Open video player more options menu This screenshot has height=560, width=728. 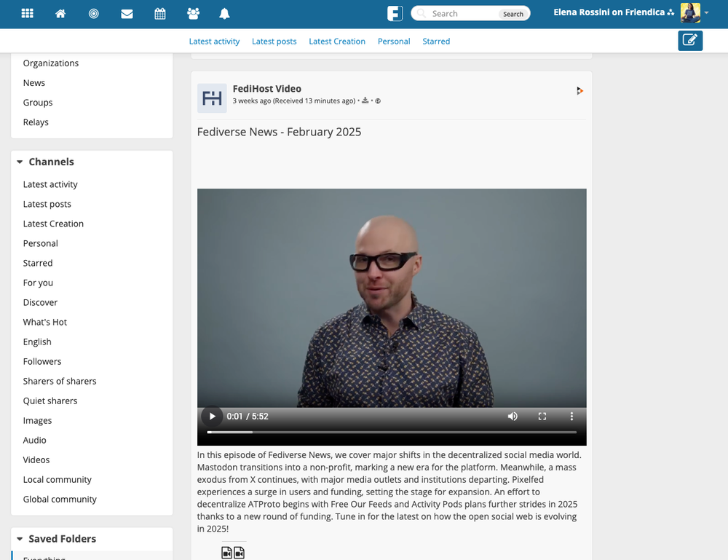pyautogui.click(x=571, y=417)
